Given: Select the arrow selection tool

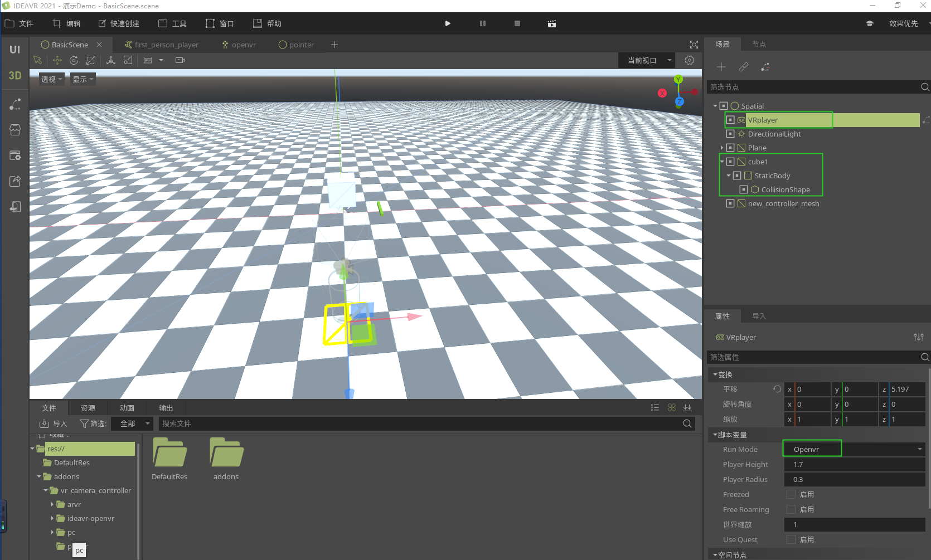Looking at the screenshot, I should 38,60.
